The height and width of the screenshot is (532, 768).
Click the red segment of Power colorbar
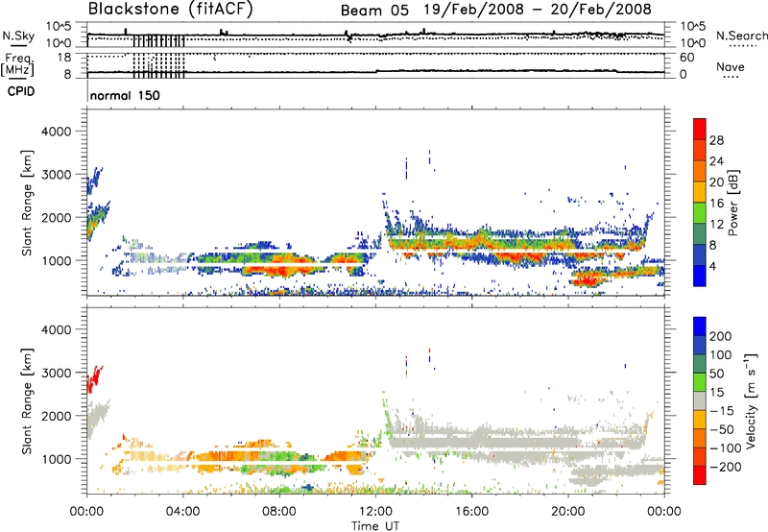coord(700,129)
